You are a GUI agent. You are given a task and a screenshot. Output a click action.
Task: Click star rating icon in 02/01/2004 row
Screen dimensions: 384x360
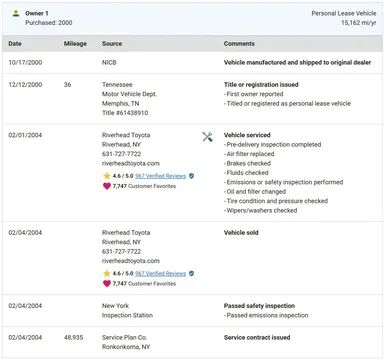coord(107,176)
